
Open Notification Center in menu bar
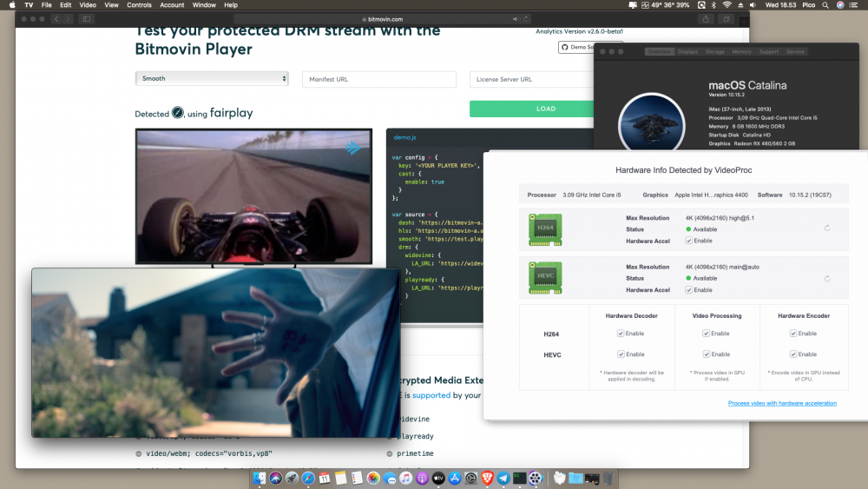(854, 5)
